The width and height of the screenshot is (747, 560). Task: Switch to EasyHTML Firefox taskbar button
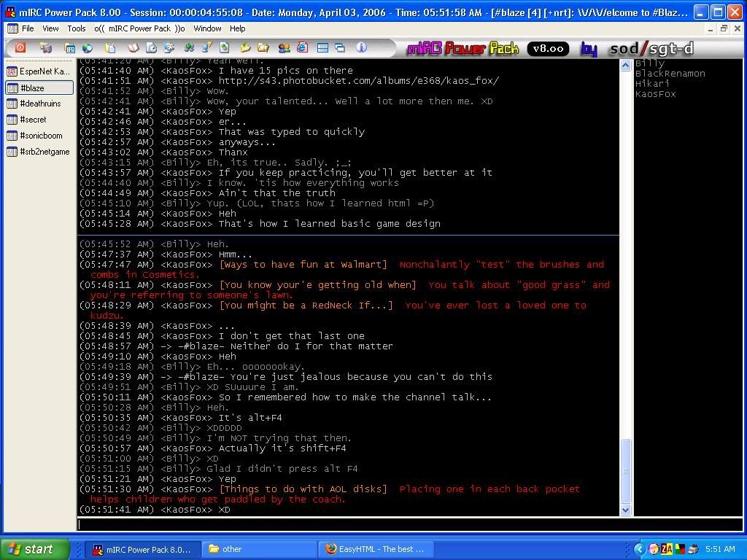pyautogui.click(x=376, y=549)
